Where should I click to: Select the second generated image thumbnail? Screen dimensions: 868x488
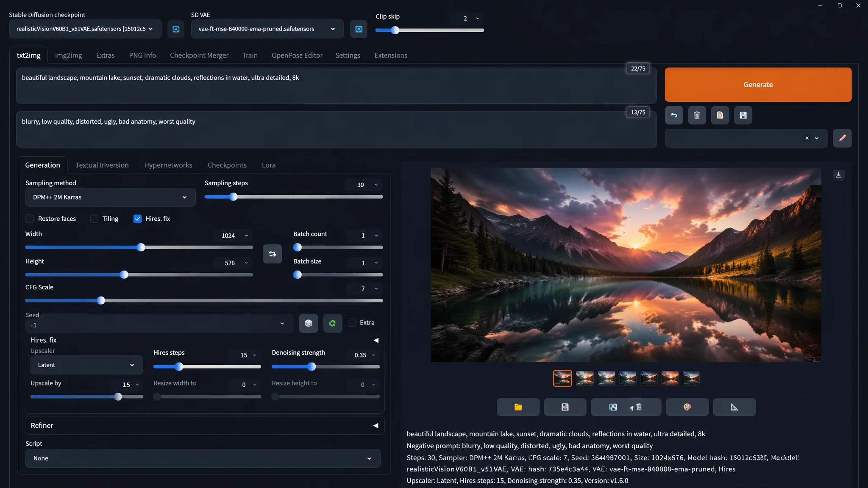pyautogui.click(x=584, y=378)
